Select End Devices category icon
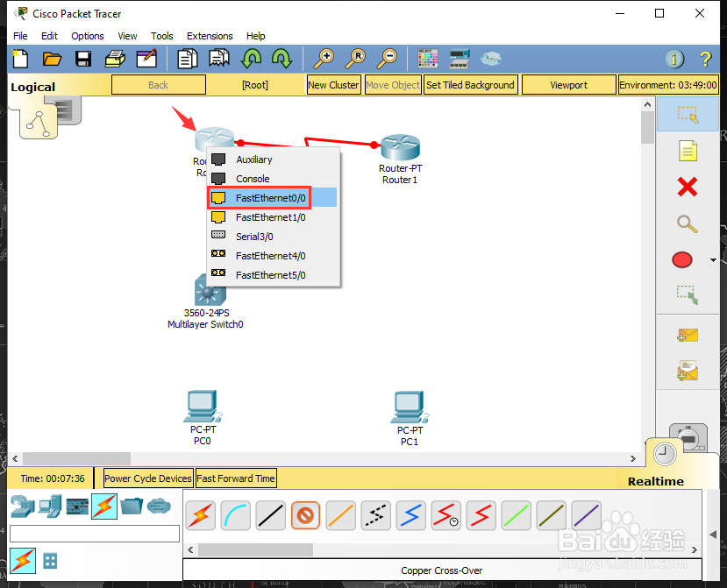727x588 pixels. [x=50, y=506]
